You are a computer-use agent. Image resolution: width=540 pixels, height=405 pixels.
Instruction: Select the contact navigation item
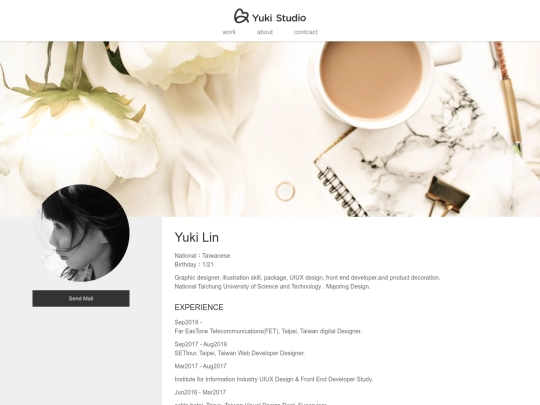(x=305, y=32)
